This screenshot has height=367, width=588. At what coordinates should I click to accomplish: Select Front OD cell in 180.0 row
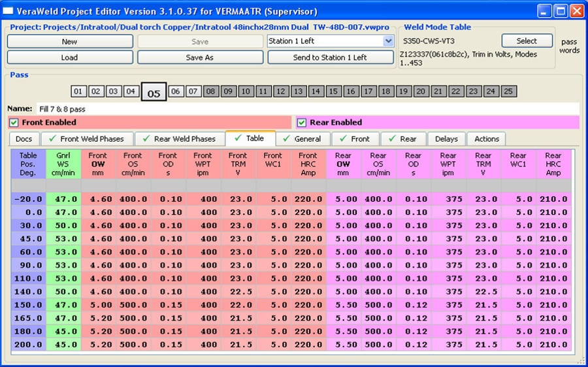tap(169, 331)
